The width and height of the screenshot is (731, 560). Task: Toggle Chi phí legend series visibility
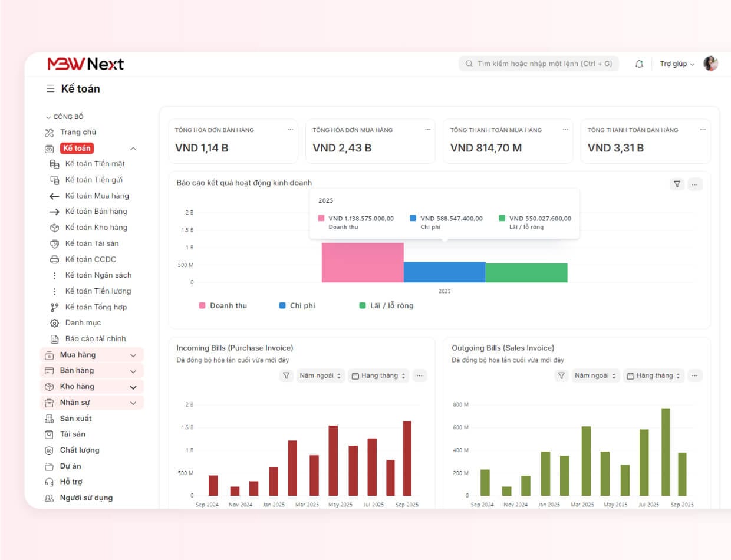[x=297, y=305]
